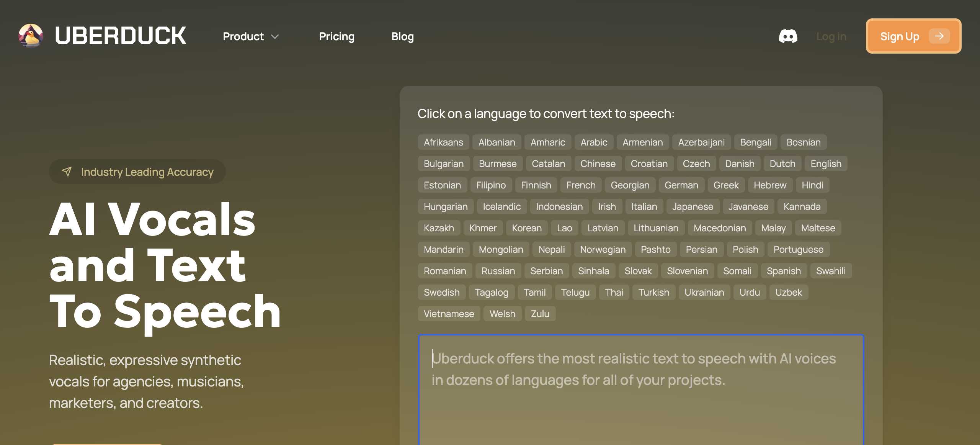This screenshot has width=980, height=445.
Task: Open the Blog menu item
Action: [402, 36]
